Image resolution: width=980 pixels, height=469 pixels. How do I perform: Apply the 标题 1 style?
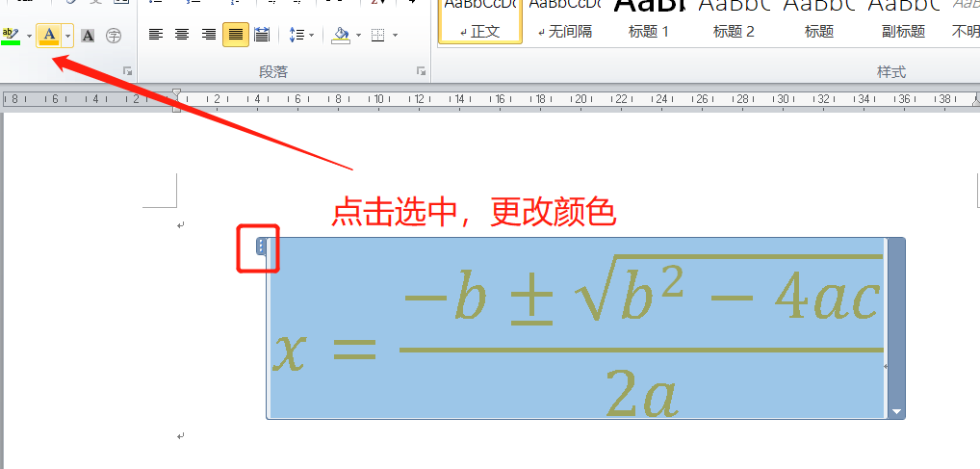(649, 21)
